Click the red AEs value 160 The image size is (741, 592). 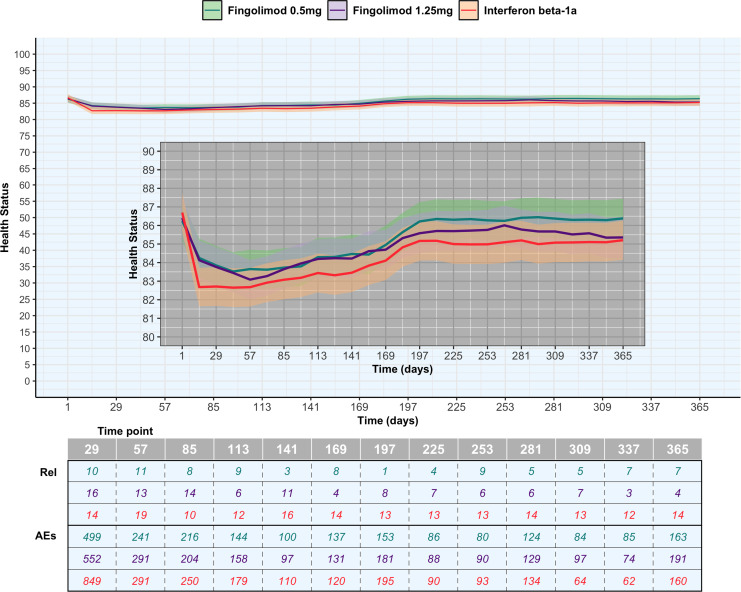point(678,581)
